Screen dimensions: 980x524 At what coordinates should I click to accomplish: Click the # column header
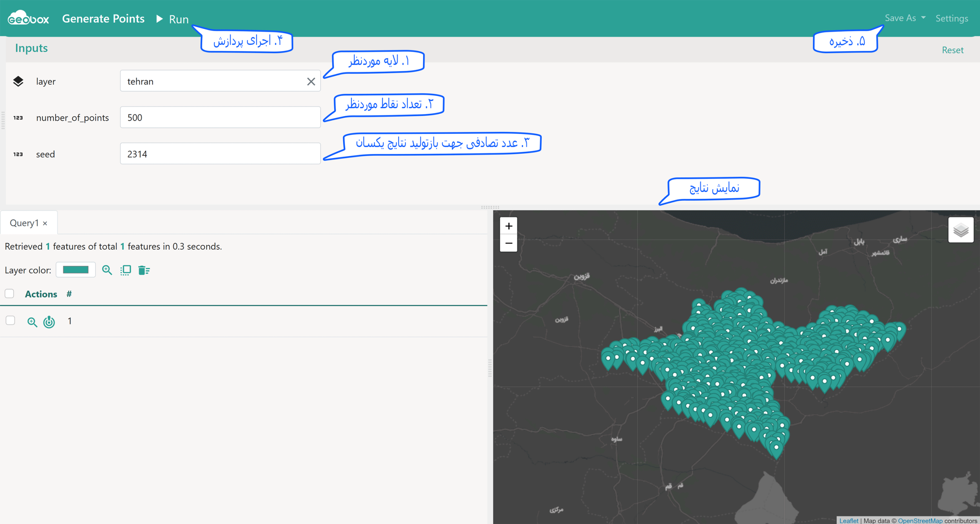click(x=69, y=294)
